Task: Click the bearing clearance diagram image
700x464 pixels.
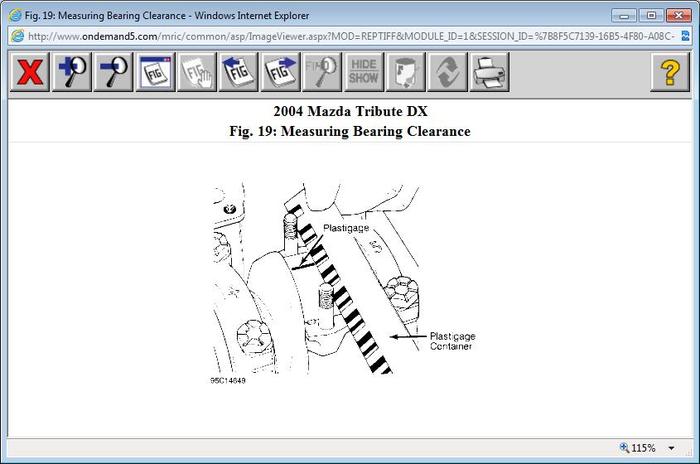Action: 343,283
